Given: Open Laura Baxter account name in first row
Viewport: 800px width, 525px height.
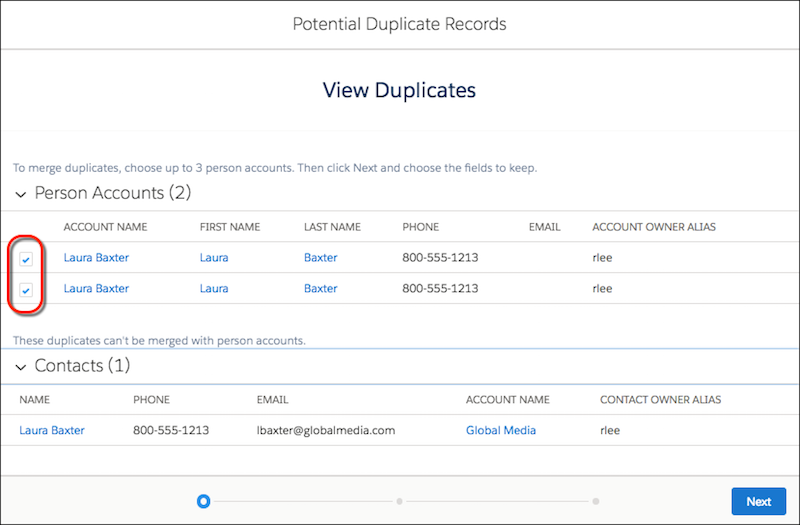Looking at the screenshot, I should [x=96, y=258].
